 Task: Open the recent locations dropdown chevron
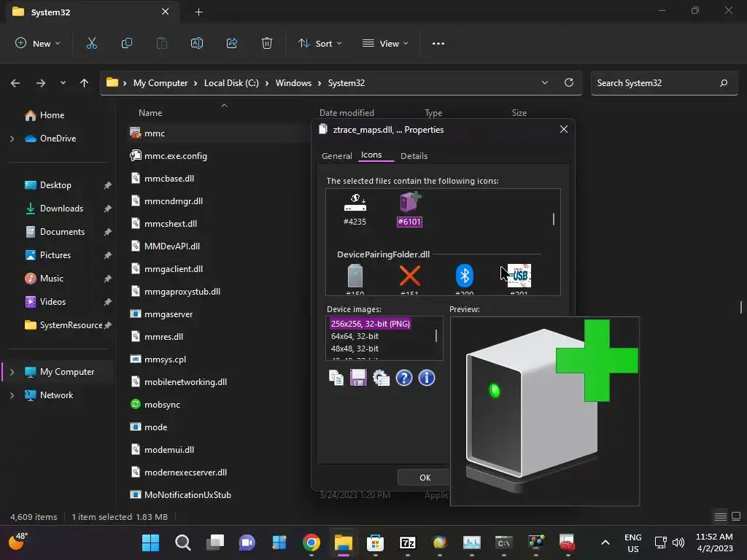pos(63,83)
